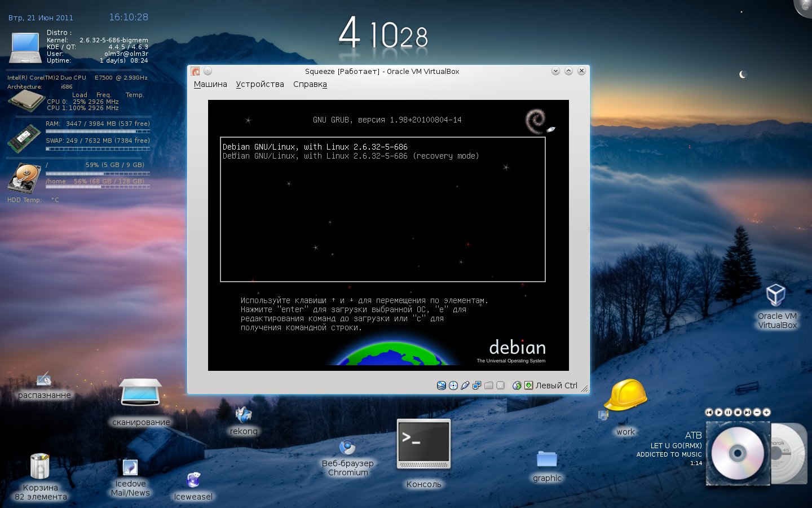This screenshot has width=812, height=508.
Task: Click the virtualization features indicator in VirtualBox
Action: (x=501, y=386)
